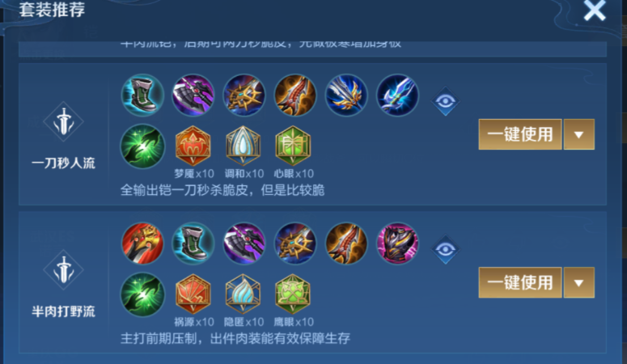Select the blue bow item in 一刀秒人流

(397, 95)
